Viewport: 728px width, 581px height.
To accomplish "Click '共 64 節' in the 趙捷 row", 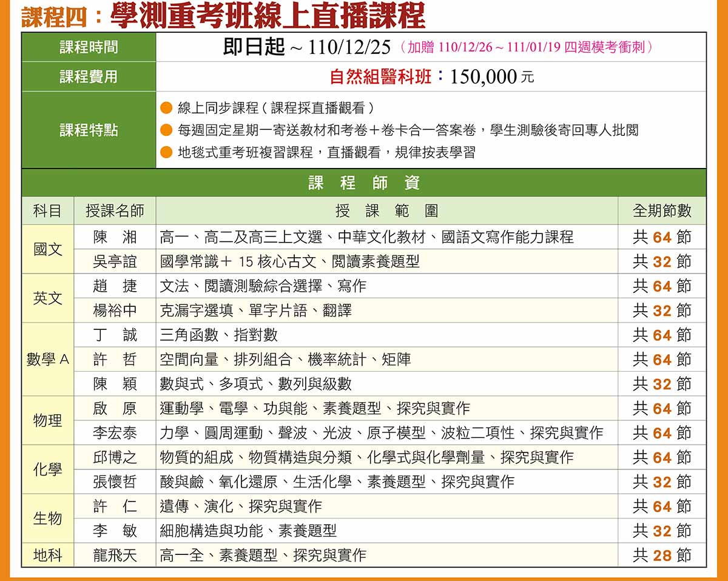I will (662, 286).
